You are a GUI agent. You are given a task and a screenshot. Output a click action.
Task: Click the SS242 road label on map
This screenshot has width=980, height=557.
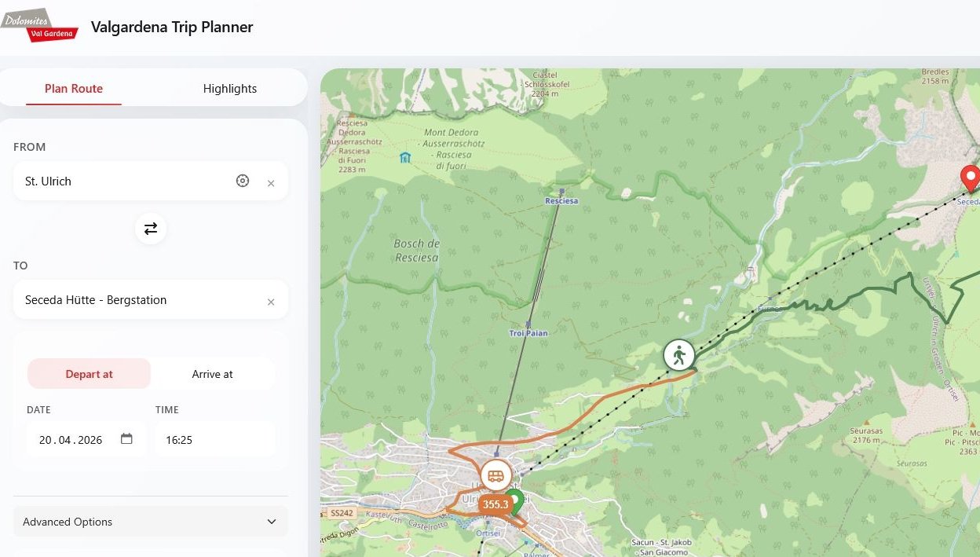tap(342, 513)
